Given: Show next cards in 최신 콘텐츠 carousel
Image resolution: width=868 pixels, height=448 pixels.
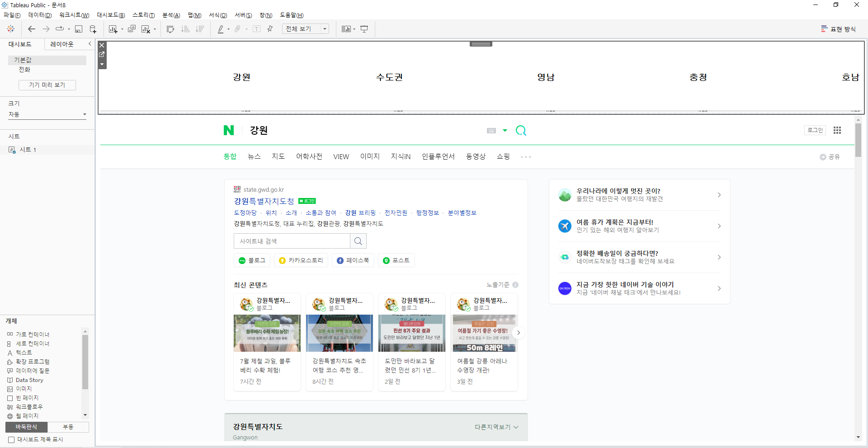Looking at the screenshot, I should 519,333.
